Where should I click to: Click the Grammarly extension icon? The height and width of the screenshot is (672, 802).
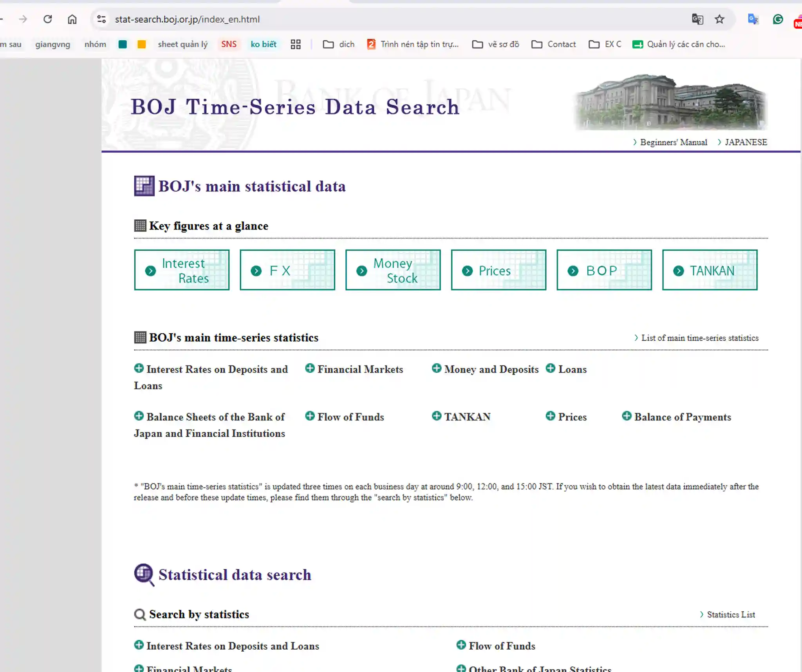coord(778,19)
